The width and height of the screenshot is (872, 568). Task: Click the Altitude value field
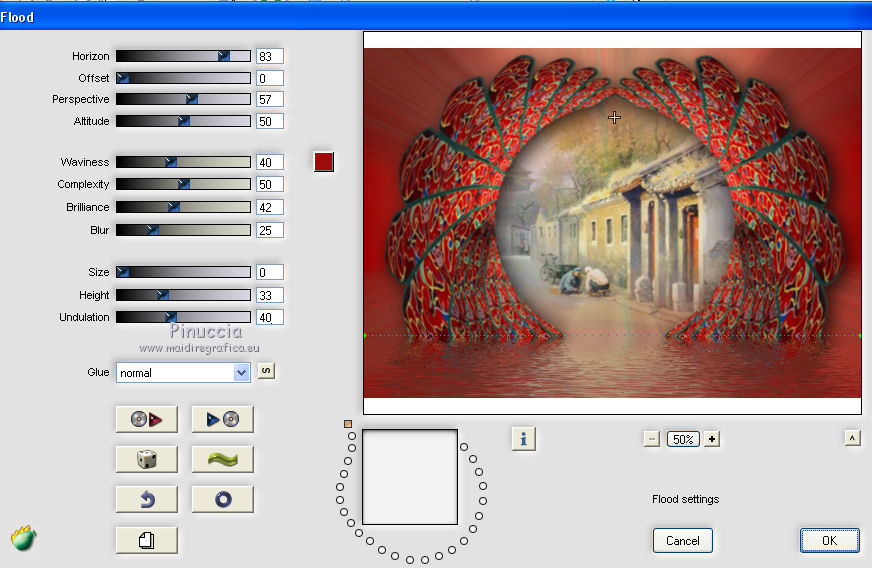(x=270, y=121)
